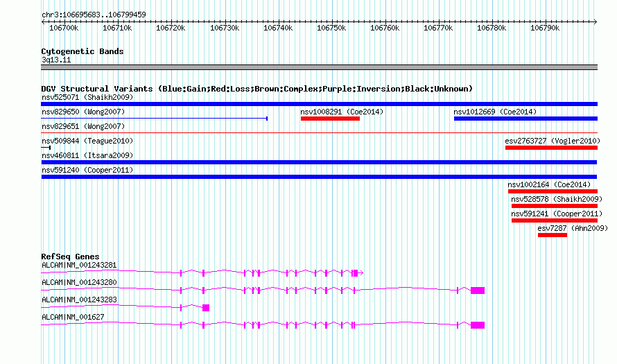Select the red nsv528578 loss bar
This screenshot has height=364, width=617.
click(x=555, y=206)
